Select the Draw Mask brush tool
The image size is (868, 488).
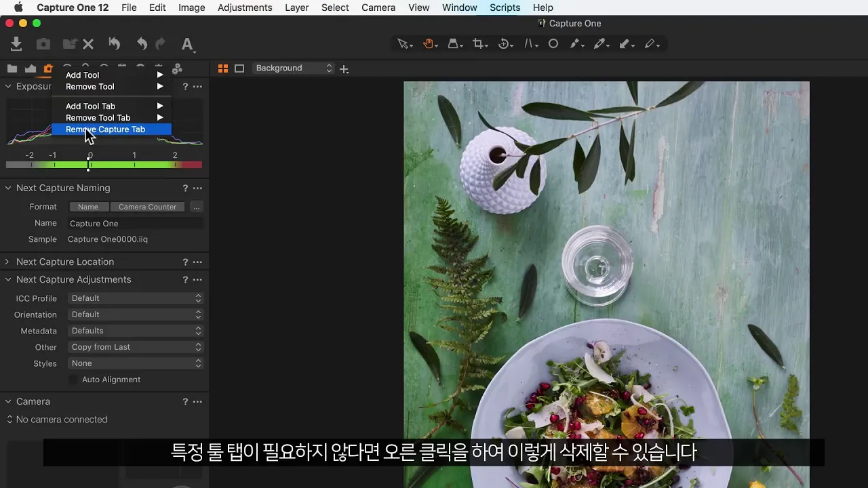(x=576, y=44)
